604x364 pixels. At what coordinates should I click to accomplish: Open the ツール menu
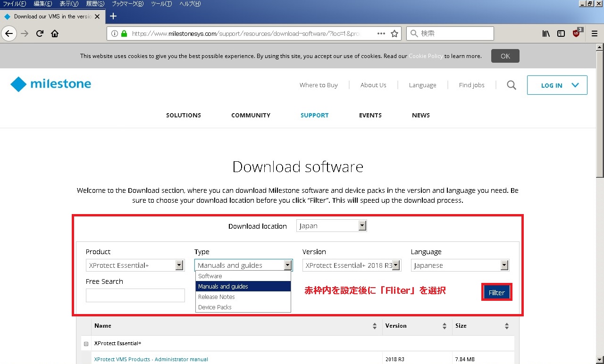tap(161, 4)
